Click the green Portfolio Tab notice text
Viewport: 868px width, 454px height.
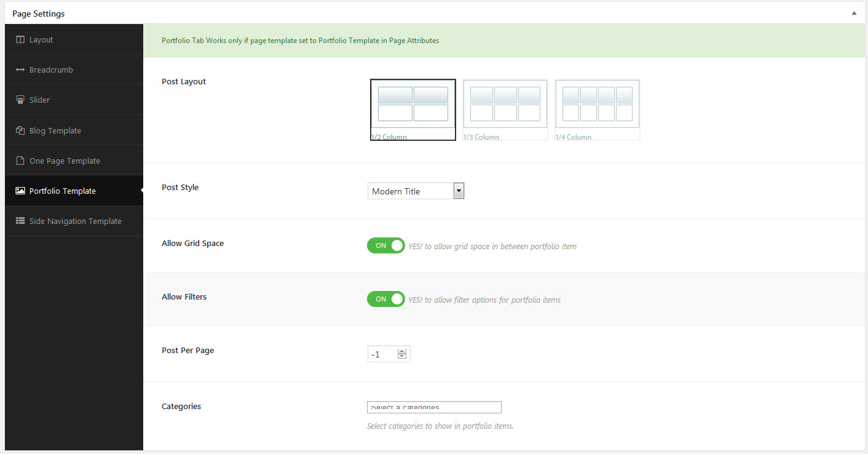(x=300, y=41)
